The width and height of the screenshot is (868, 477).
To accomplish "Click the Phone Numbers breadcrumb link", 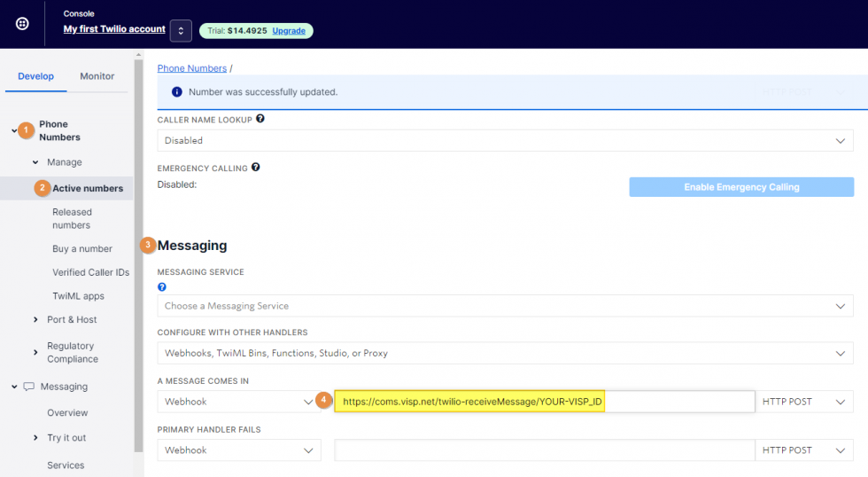I will (x=191, y=68).
